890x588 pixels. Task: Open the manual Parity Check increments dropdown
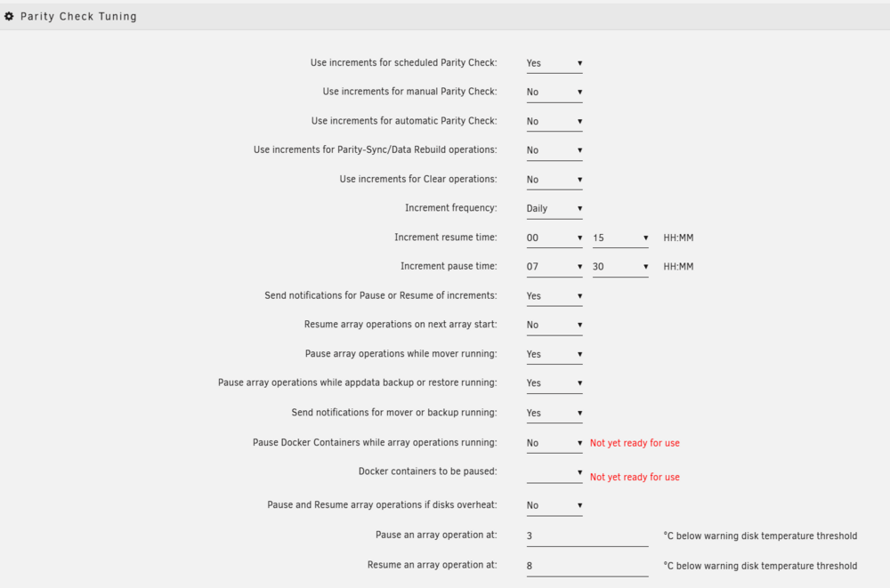pos(554,92)
